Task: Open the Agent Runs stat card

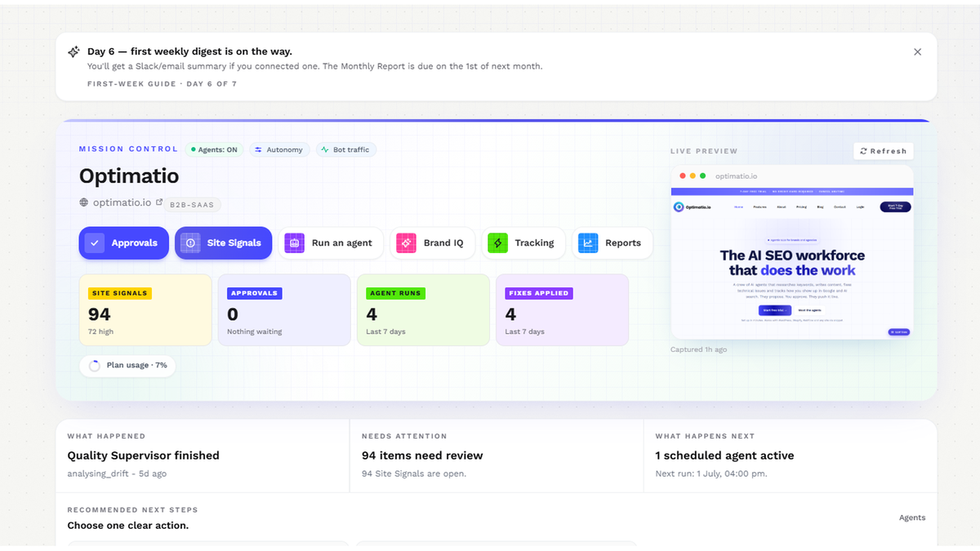Action: (423, 310)
